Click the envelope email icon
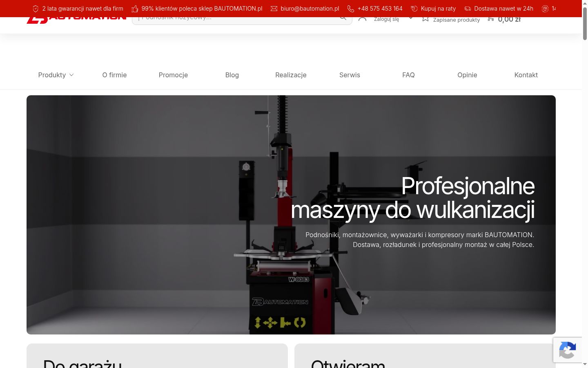 (274, 9)
